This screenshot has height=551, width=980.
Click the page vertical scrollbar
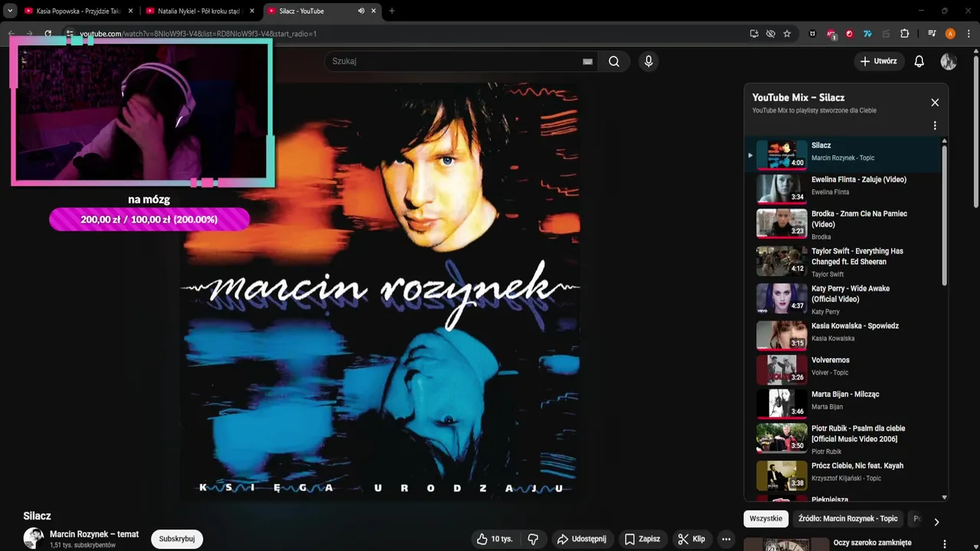(x=975, y=130)
